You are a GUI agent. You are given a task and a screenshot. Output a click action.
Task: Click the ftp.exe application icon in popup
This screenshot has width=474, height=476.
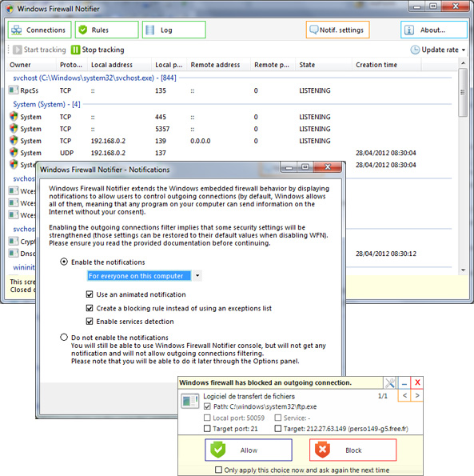(190, 401)
